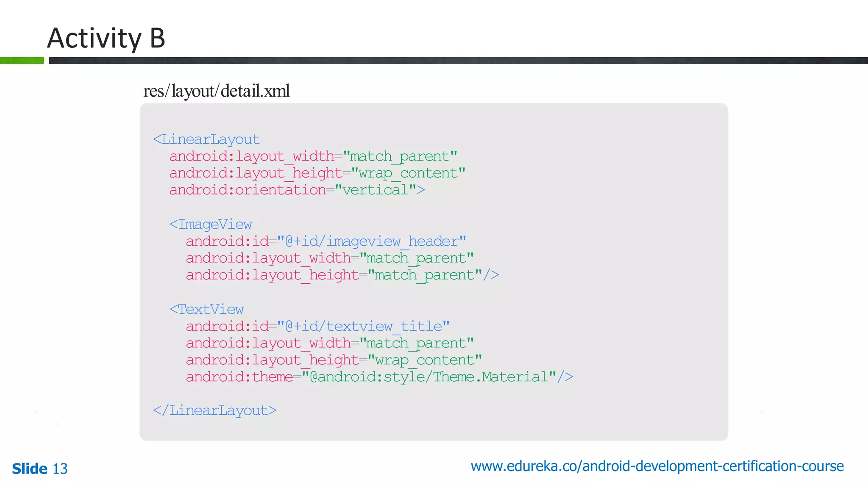Click LinearLayout's layout_height="wrap_content" line
The height and width of the screenshot is (488, 868).
tap(317, 173)
